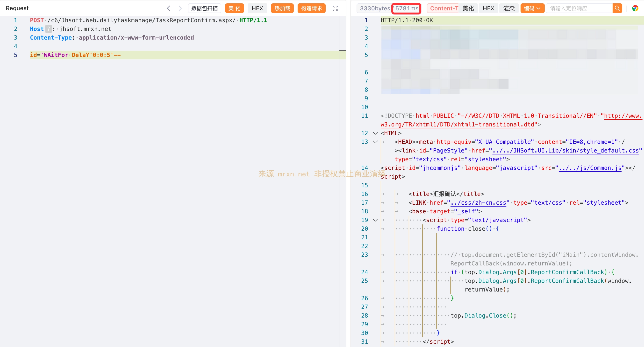Collapse the HEAD block at line 13

pyautogui.click(x=375, y=142)
